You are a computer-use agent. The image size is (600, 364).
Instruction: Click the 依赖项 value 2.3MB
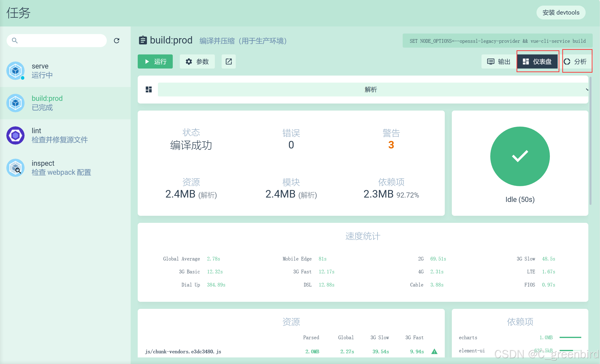coord(378,194)
